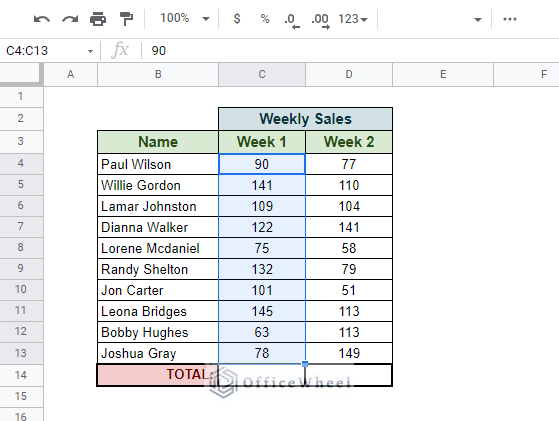The height and width of the screenshot is (421, 559).
Task: Open the 123 more formats dropdown
Action: click(353, 19)
